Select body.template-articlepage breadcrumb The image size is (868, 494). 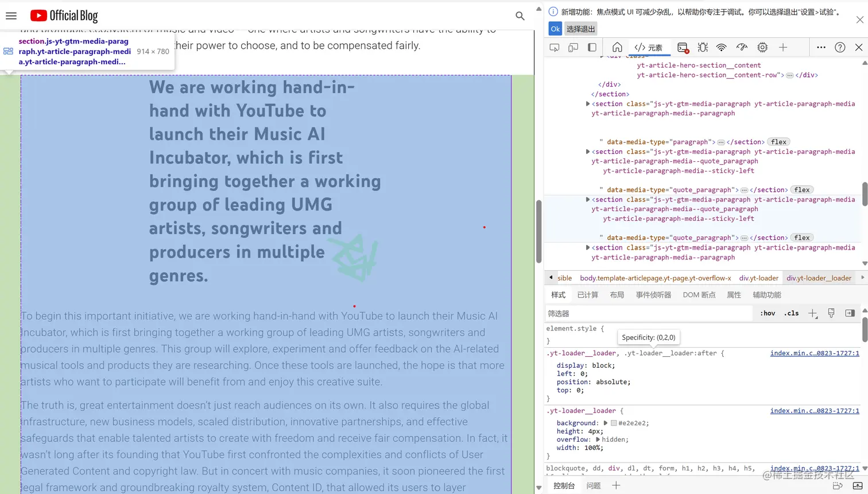656,278
